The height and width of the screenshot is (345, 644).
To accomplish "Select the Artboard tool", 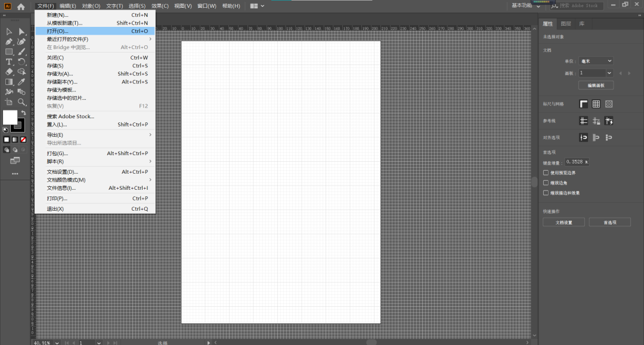I will pos(8,101).
